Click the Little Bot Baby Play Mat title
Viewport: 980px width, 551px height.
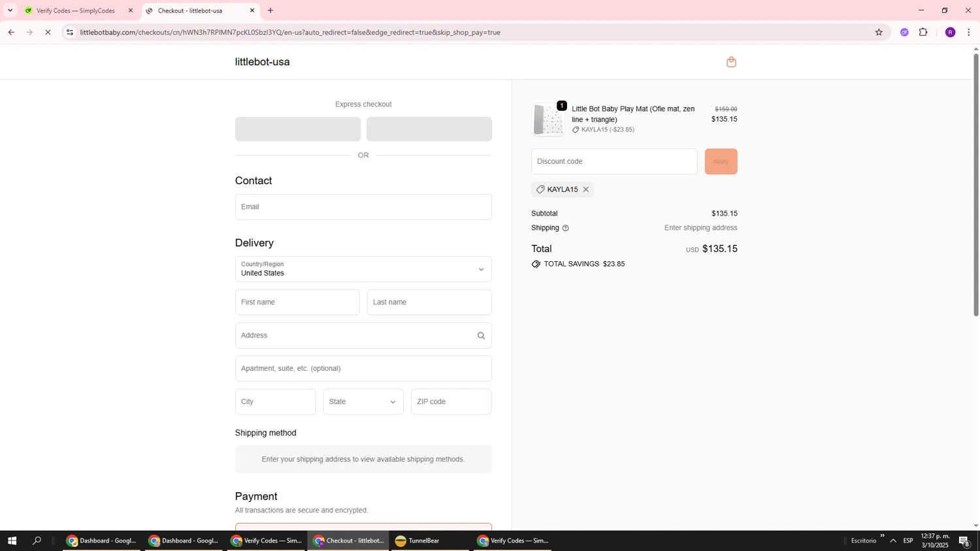point(633,114)
